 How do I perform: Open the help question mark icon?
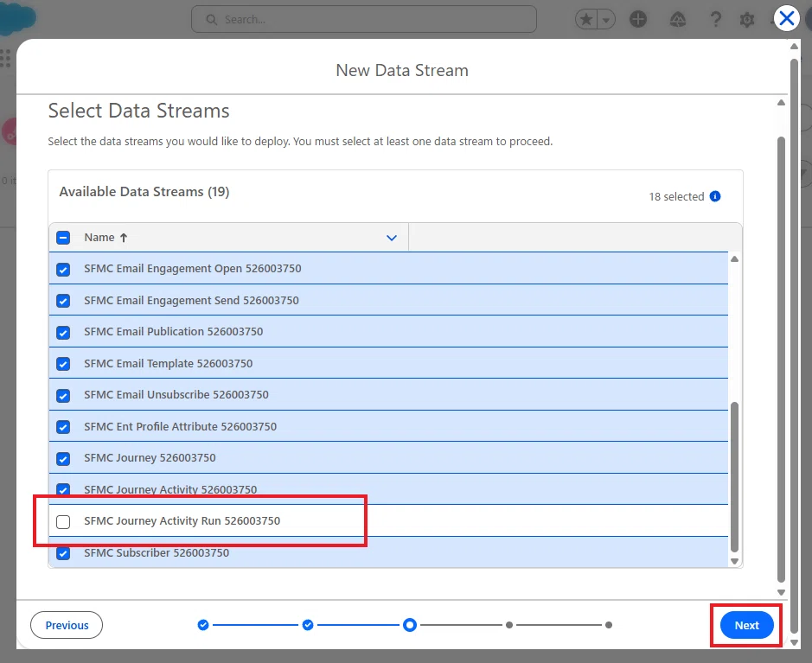pos(716,20)
